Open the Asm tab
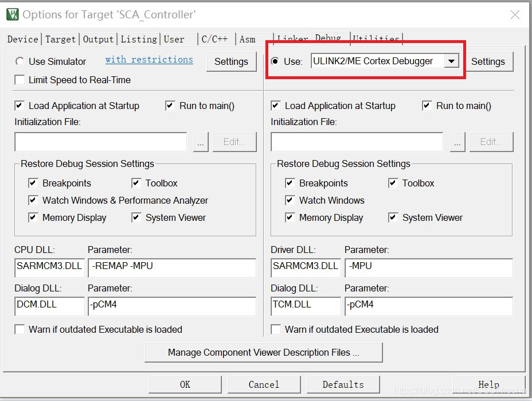 [x=247, y=40]
